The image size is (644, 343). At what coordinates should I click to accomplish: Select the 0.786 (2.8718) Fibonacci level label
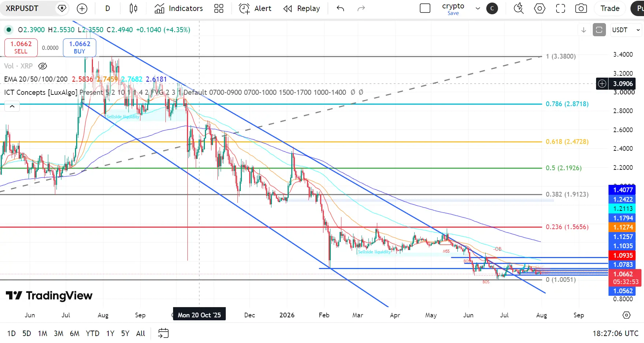tap(567, 104)
